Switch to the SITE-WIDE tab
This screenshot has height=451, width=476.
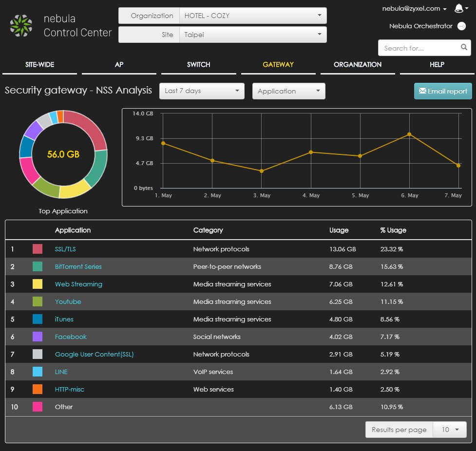[x=40, y=65]
